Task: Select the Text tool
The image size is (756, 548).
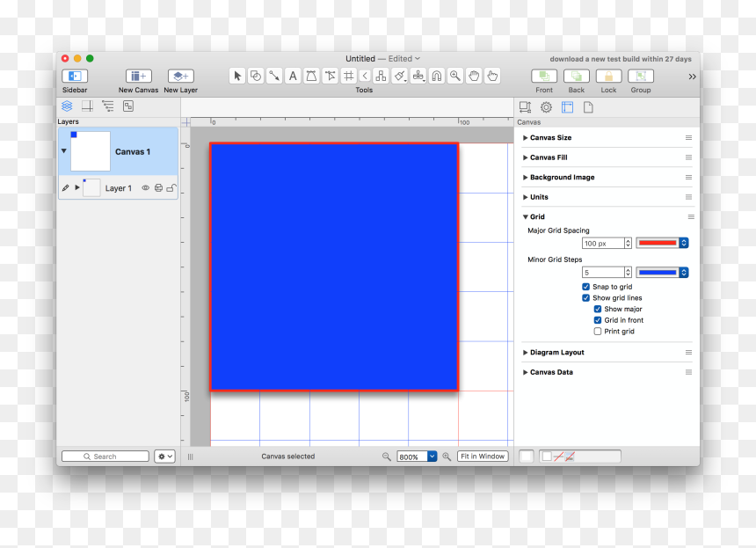Action: (293, 76)
